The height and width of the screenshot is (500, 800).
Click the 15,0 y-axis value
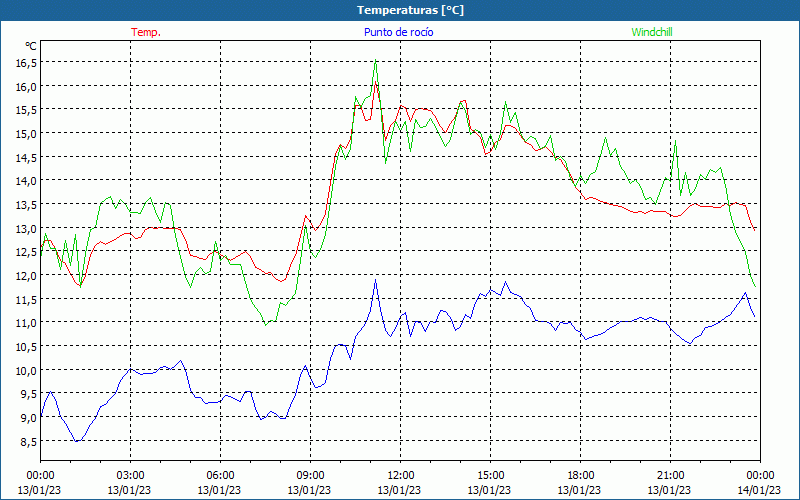(x=27, y=134)
